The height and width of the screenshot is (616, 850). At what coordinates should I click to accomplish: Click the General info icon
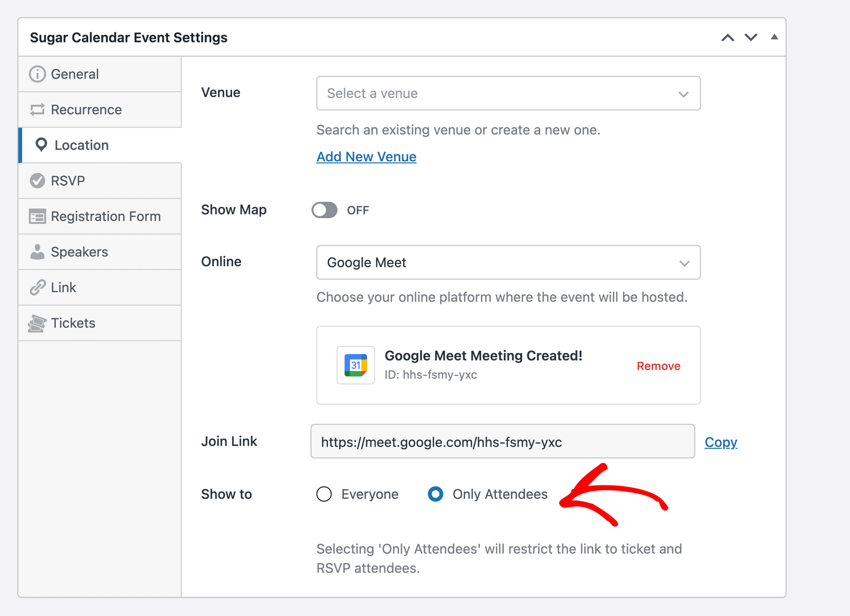point(37,74)
